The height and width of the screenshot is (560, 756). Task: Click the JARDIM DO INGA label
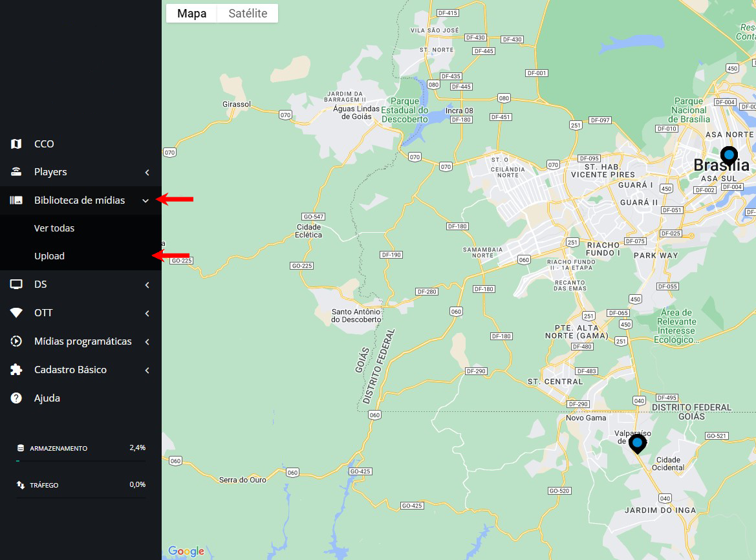660,510
